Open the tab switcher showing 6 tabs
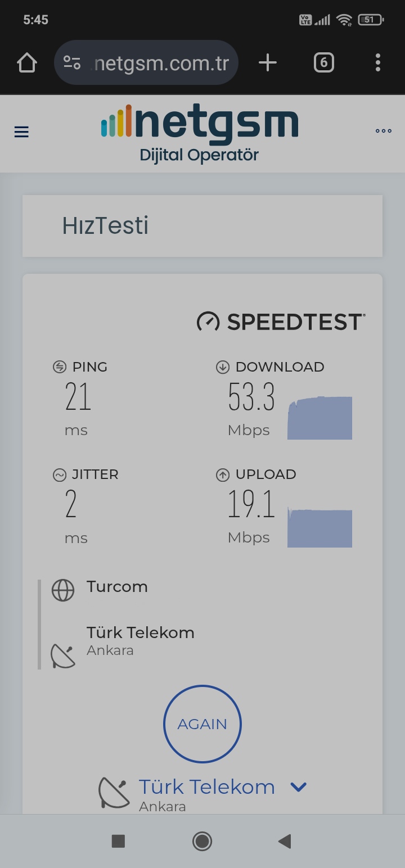The height and width of the screenshot is (868, 405). pyautogui.click(x=323, y=63)
